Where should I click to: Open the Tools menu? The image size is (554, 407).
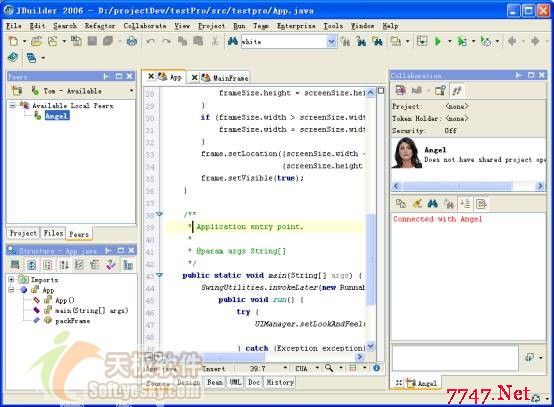[333, 26]
